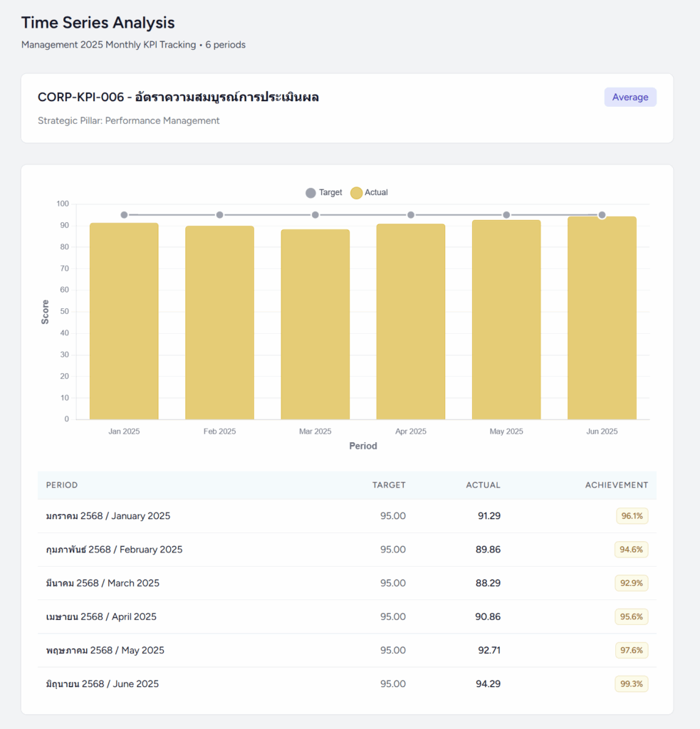Select the Apr 2025 actual bar
Image resolution: width=700 pixels, height=729 pixels.
point(411,320)
